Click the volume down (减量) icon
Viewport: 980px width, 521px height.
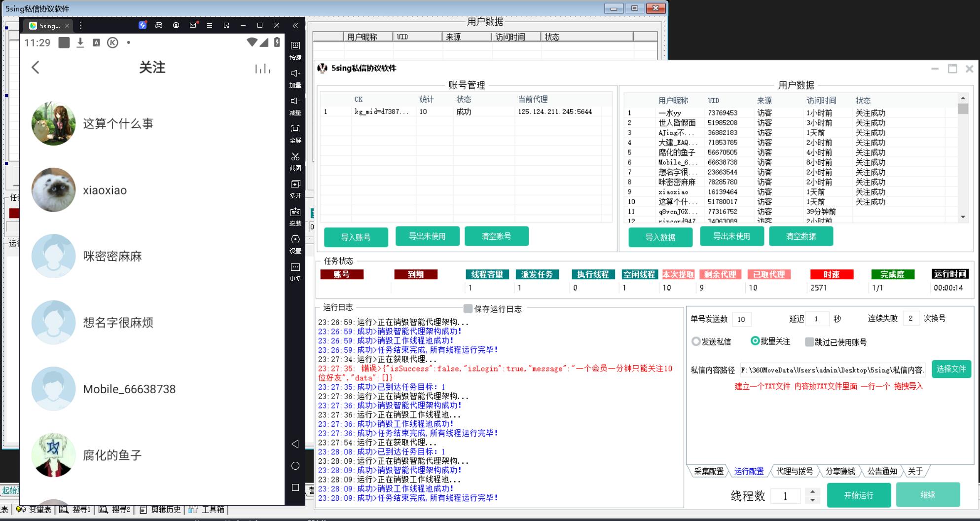[295, 101]
